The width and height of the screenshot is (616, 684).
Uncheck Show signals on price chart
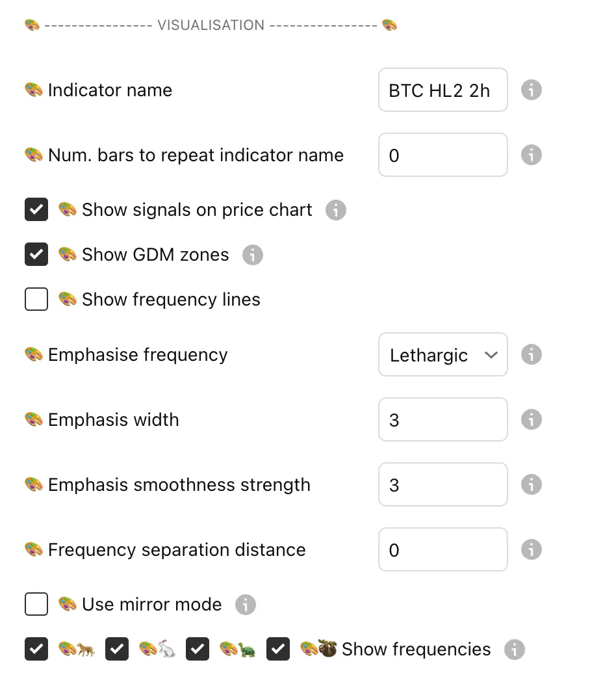click(36, 210)
